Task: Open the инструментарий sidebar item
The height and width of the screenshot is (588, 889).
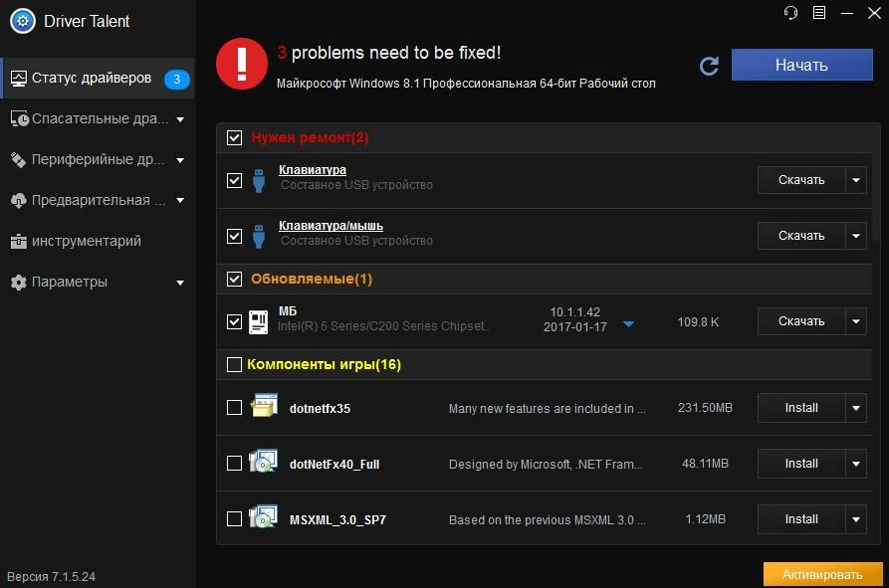Action: point(99,242)
